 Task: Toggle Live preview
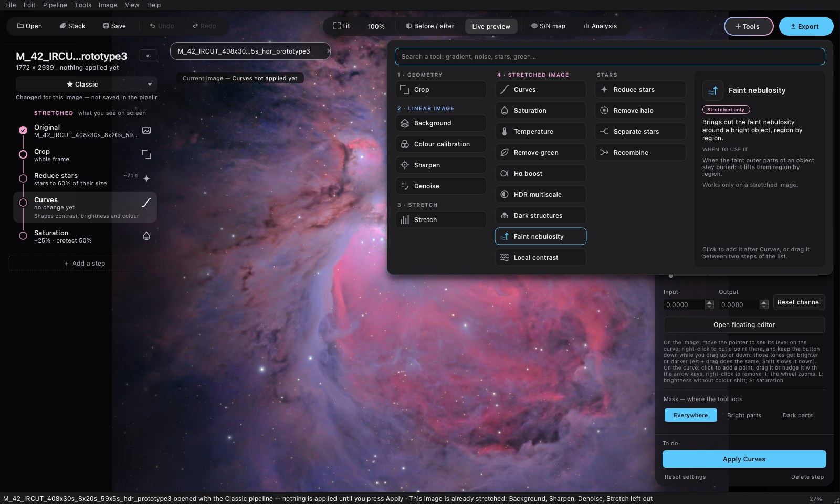pyautogui.click(x=491, y=26)
